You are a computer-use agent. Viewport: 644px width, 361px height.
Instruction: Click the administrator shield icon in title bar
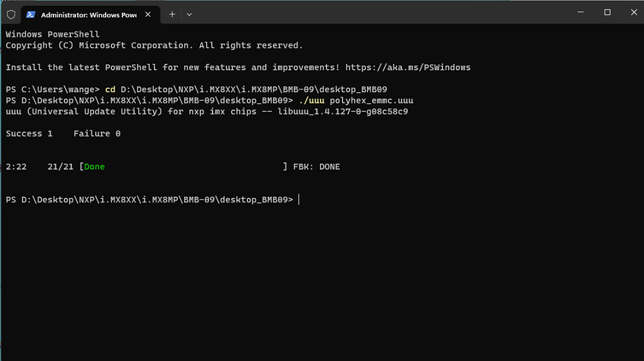pos(11,15)
